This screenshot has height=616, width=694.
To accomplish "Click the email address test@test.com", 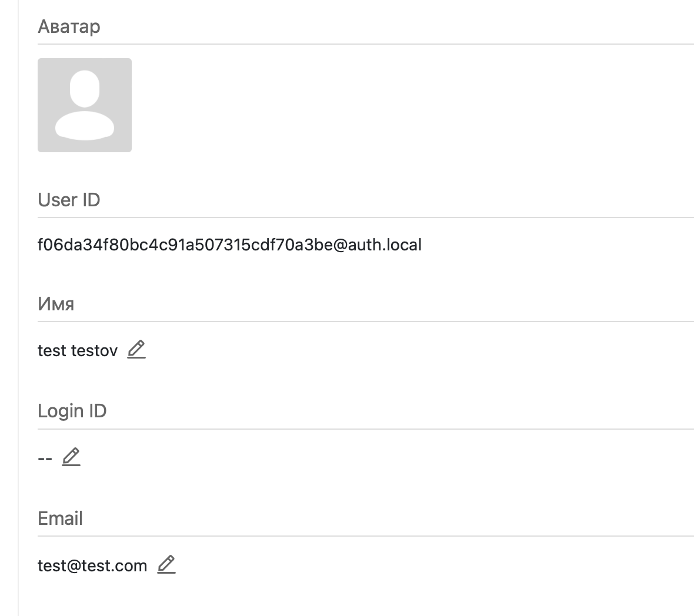I will point(92,565).
